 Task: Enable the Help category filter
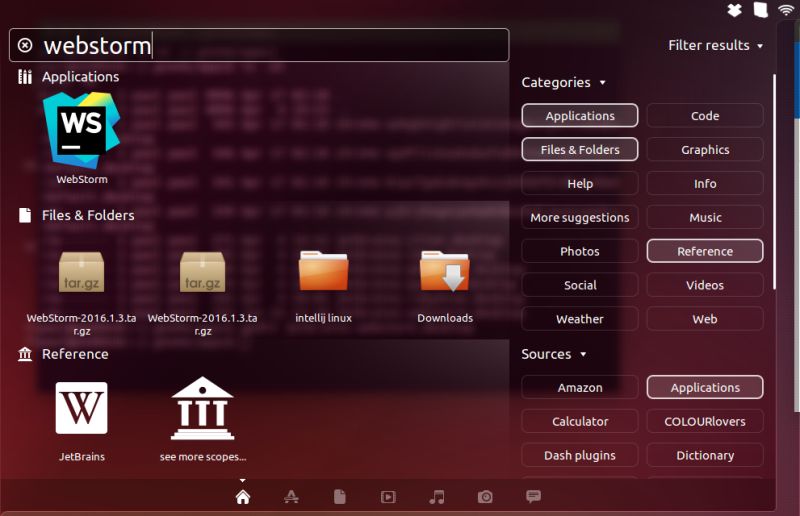(x=580, y=183)
